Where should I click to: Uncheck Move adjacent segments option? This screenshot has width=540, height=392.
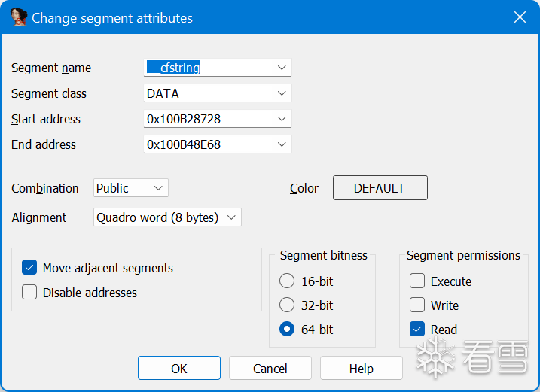(x=30, y=268)
